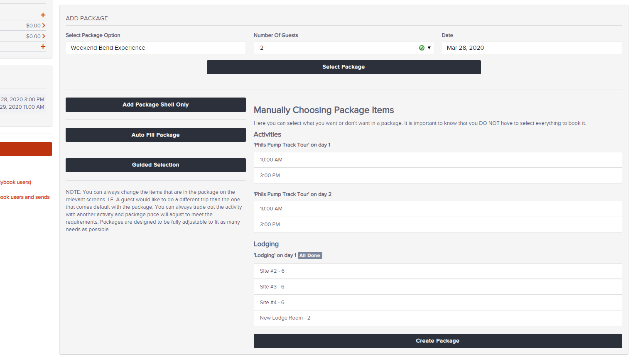Image resolution: width=633 pixels, height=364 pixels.
Task: Click the All Done badge beside Lodging
Action: pos(310,256)
